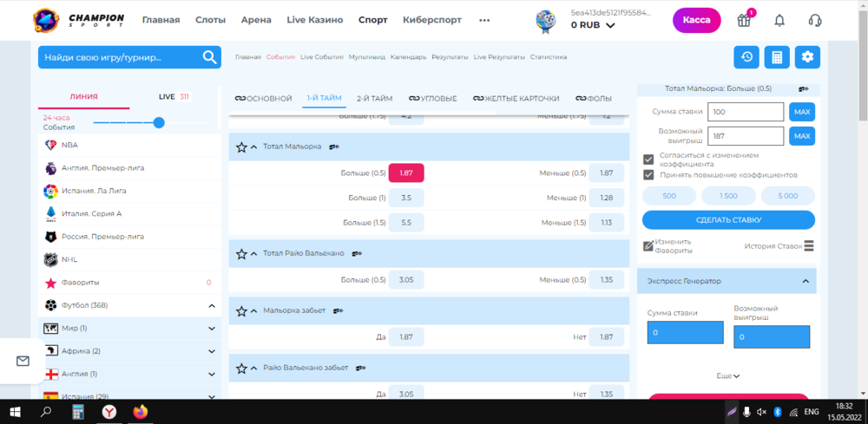Expand the Африка (2) region
The image size is (868, 424).
click(212, 351)
